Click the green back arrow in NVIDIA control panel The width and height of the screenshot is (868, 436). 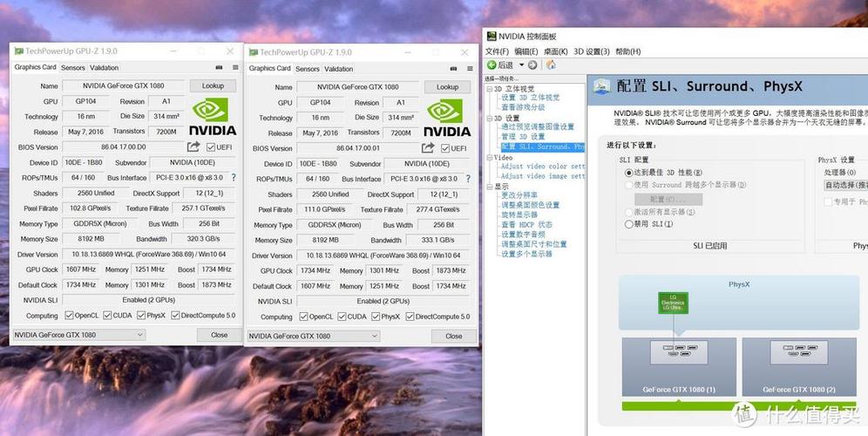click(491, 65)
